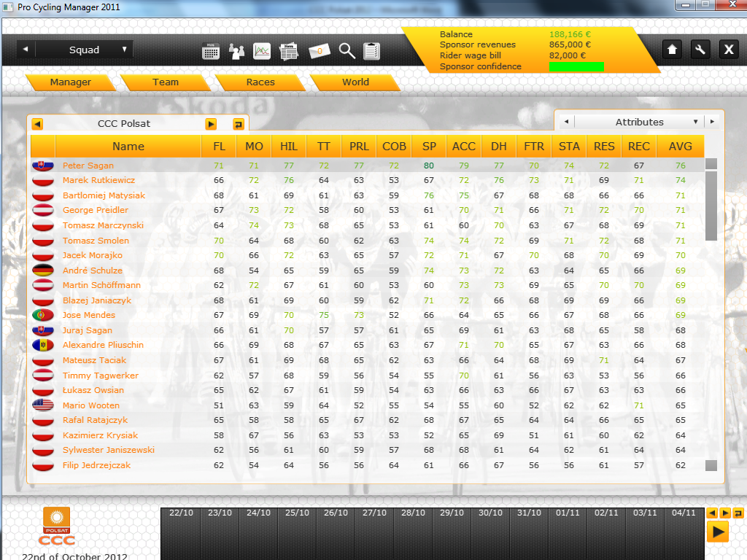Open the wrench options icon
This screenshot has width=747, height=560.
click(x=700, y=49)
